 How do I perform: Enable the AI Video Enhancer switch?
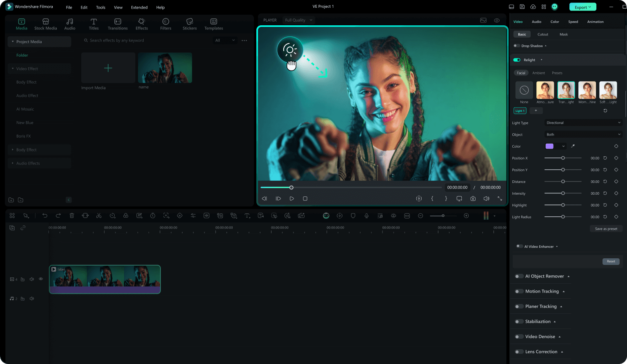pyautogui.click(x=520, y=246)
